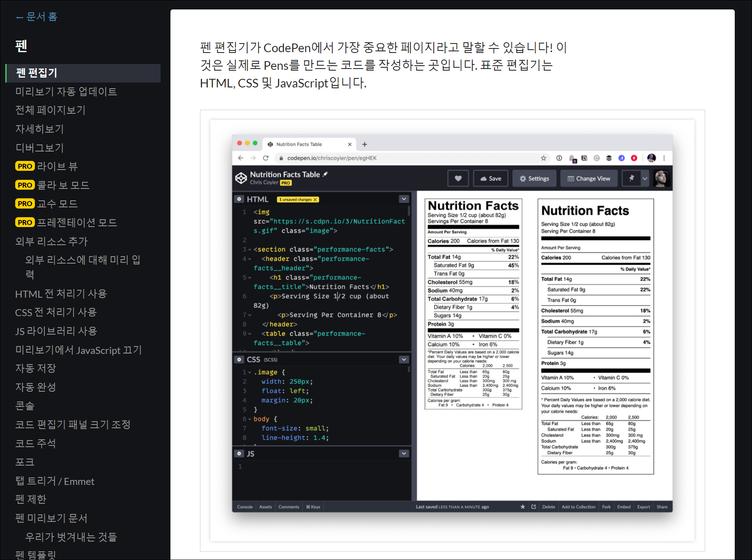
Task: Open the 미리보기 자동 업데이트 section
Action: pyautogui.click(x=66, y=92)
